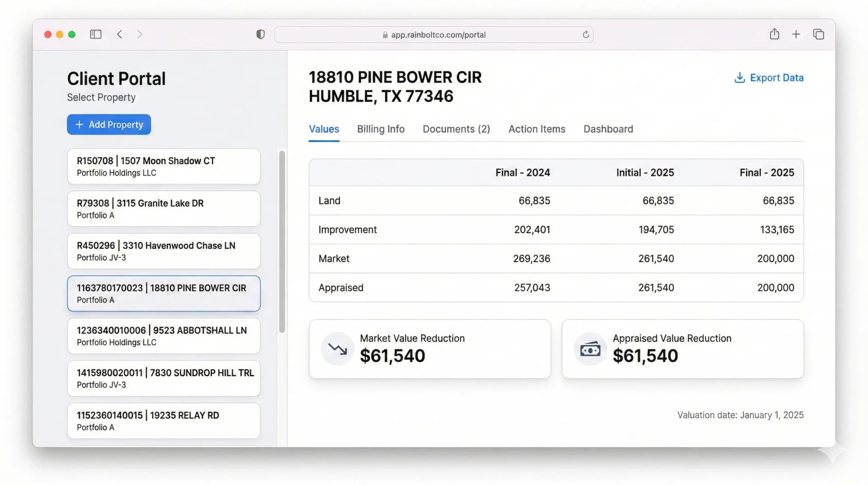Viewport: 868px width, 485px height.
Task: Select the 1507 Moon Shadow CT property
Action: coord(164,166)
